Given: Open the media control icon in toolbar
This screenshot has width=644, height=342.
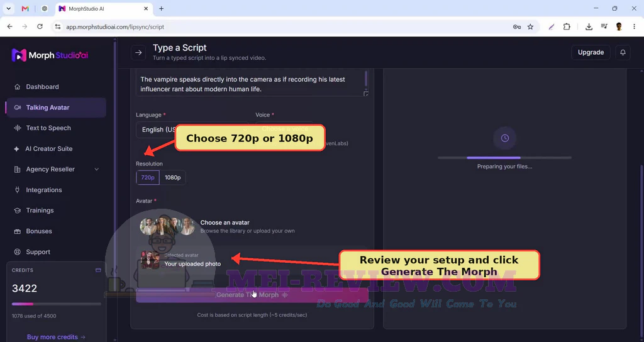Looking at the screenshot, I should click(x=604, y=26).
